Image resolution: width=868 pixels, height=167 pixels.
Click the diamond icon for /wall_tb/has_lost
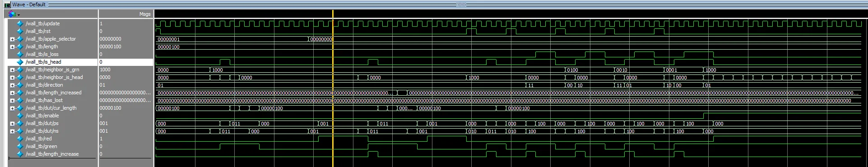20,100
